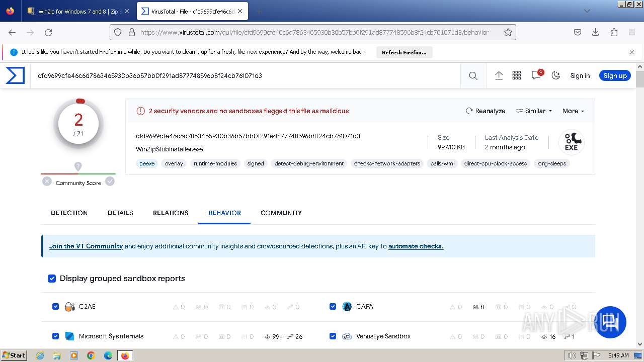The image size is (644, 362).
Task: Switch to the COMMUNITY tab
Action: coord(281,213)
